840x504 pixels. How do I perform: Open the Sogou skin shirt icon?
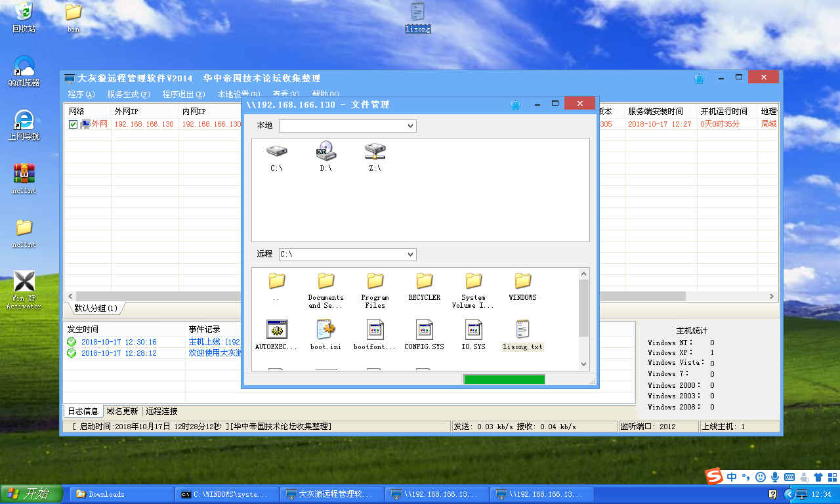[818, 477]
